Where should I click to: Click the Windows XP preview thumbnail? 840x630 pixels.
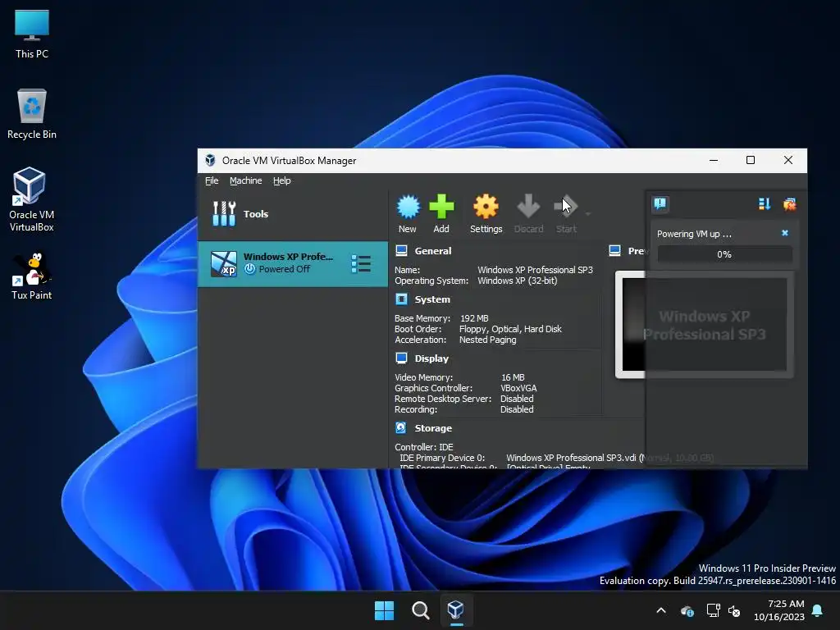704,325
